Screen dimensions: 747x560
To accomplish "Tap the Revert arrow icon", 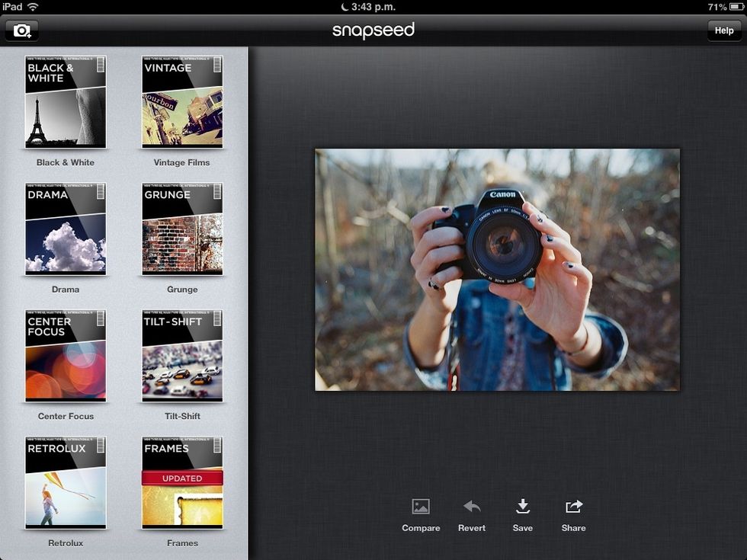I will click(x=472, y=506).
